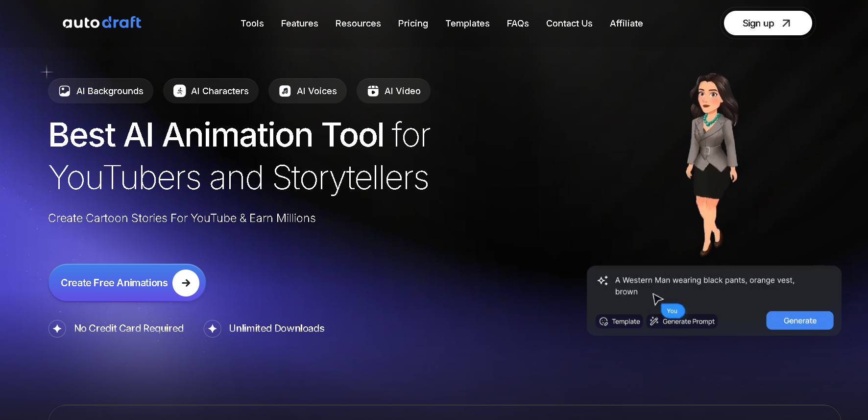The image size is (868, 420).
Task: Click the AI Video reel icon
Action: [373, 91]
